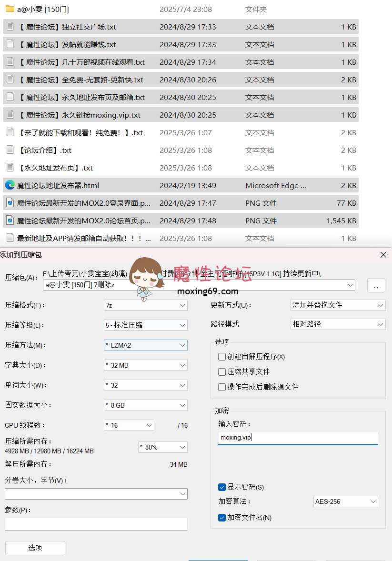This screenshot has width=392, height=561.
Task: Open the 单词大小 dropdown
Action: coord(146,385)
